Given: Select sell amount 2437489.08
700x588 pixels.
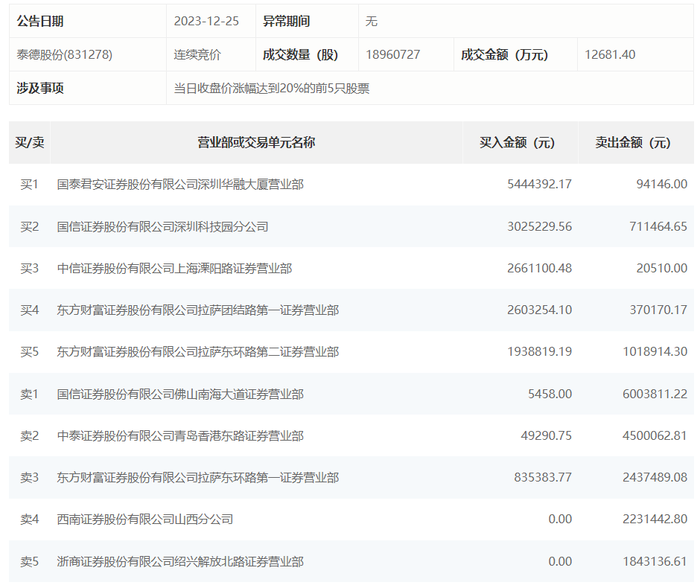Looking at the screenshot, I should click(655, 477).
